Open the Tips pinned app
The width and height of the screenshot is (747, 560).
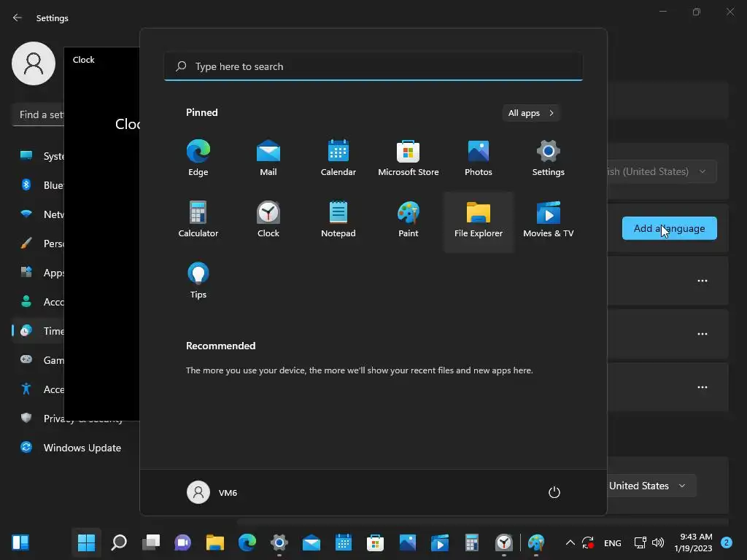pyautogui.click(x=198, y=281)
